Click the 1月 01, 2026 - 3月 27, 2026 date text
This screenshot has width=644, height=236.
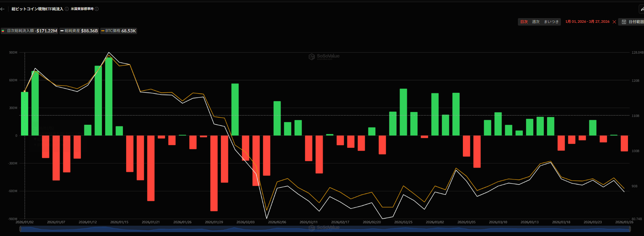(x=587, y=22)
